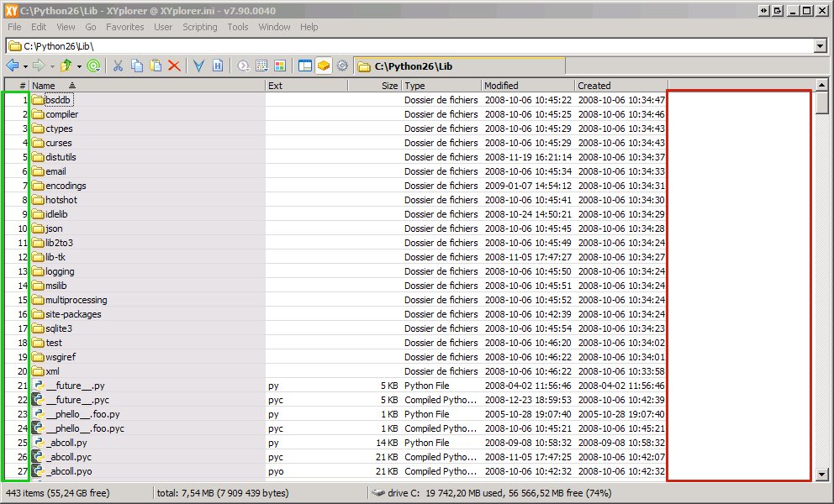Click the Copy toolbar icon
This screenshot has width=834, height=504.
[x=137, y=66]
